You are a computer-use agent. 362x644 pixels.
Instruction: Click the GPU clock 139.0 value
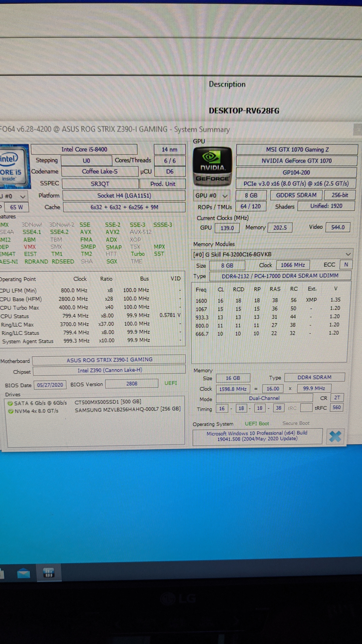227,228
